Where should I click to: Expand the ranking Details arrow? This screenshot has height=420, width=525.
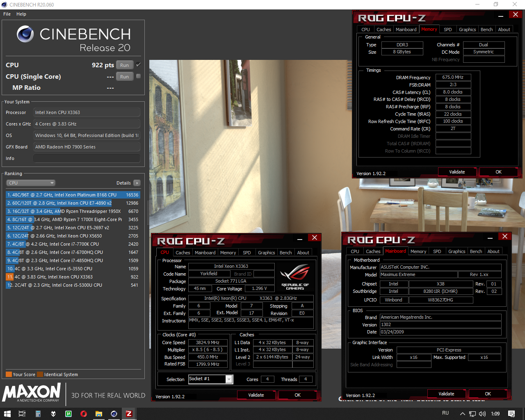click(x=137, y=183)
